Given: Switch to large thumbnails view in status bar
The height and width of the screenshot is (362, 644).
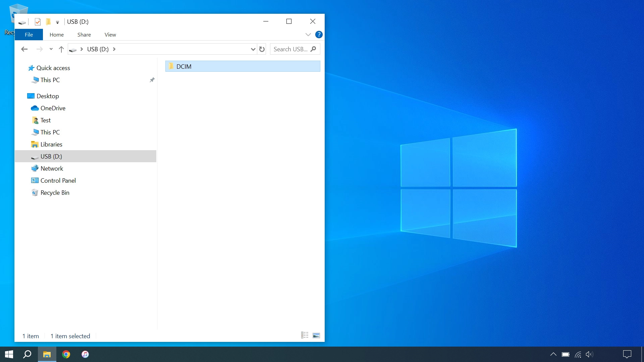Looking at the screenshot, I should tap(316, 335).
